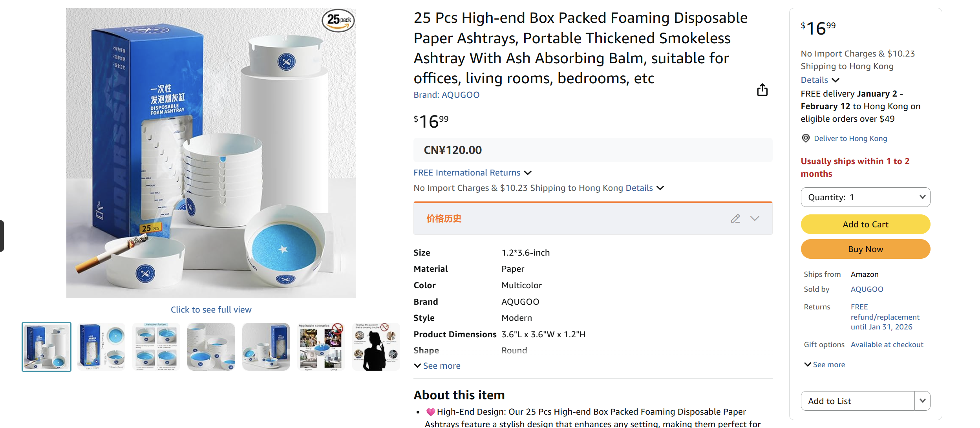The image size is (980, 428).
Task: Select the first product thumbnail with blue box
Action: [46, 346]
